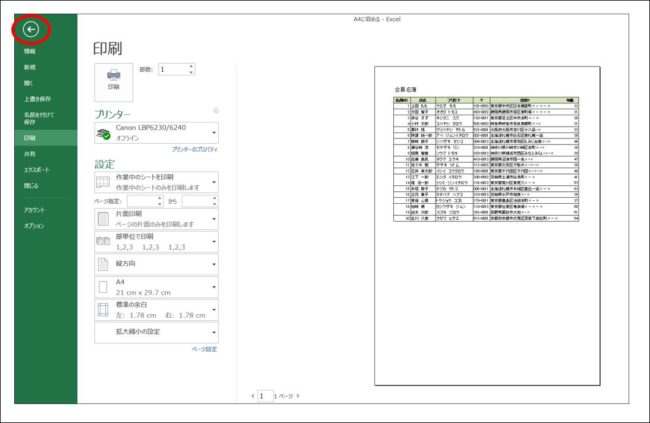
Task: Increase the start page with the up arrow
Action: pyautogui.click(x=160, y=198)
